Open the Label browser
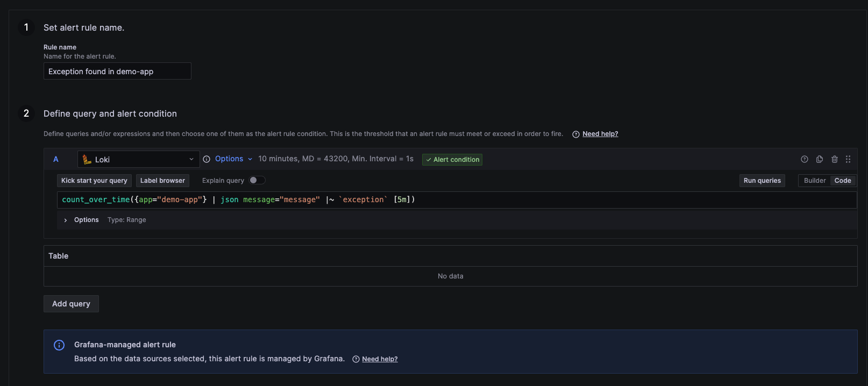 click(x=162, y=181)
